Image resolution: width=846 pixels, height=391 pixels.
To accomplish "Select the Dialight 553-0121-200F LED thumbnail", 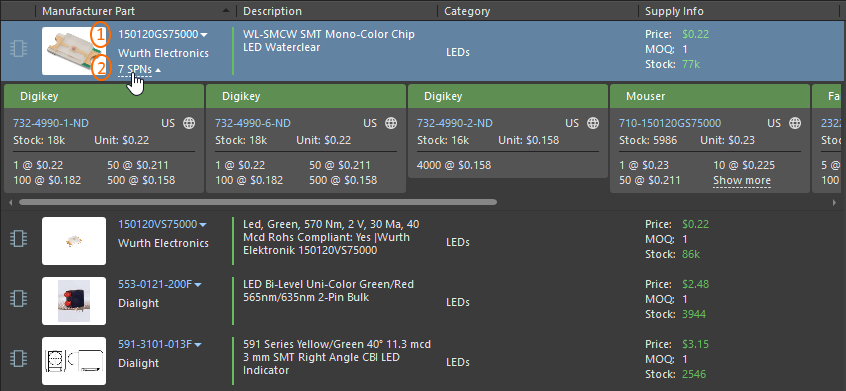I will 74,301.
